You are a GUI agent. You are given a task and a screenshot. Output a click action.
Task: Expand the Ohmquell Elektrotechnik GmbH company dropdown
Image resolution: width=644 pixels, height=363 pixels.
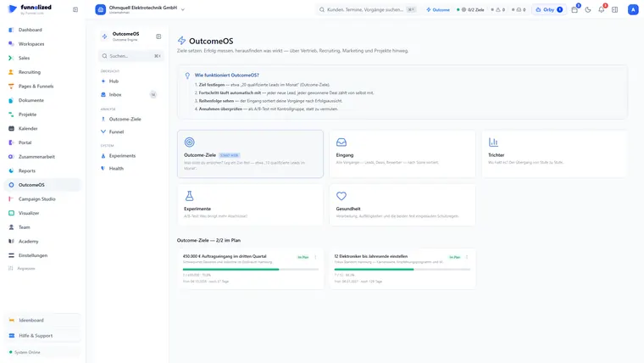pyautogui.click(x=183, y=9)
